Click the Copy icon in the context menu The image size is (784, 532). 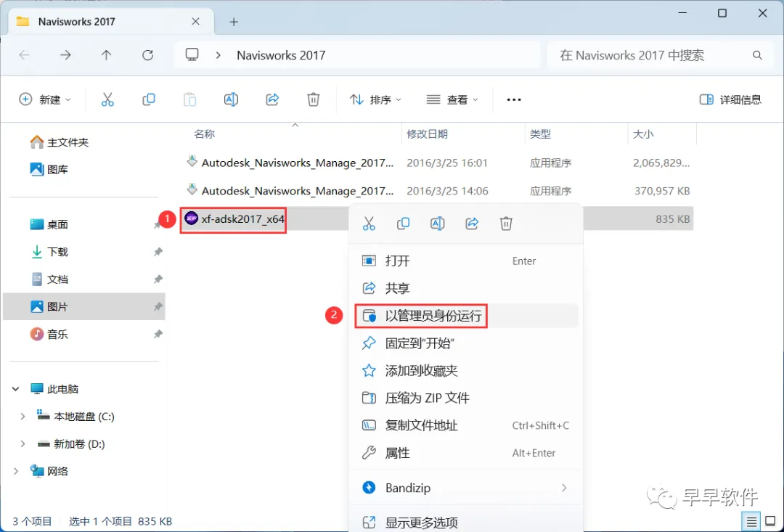click(403, 224)
